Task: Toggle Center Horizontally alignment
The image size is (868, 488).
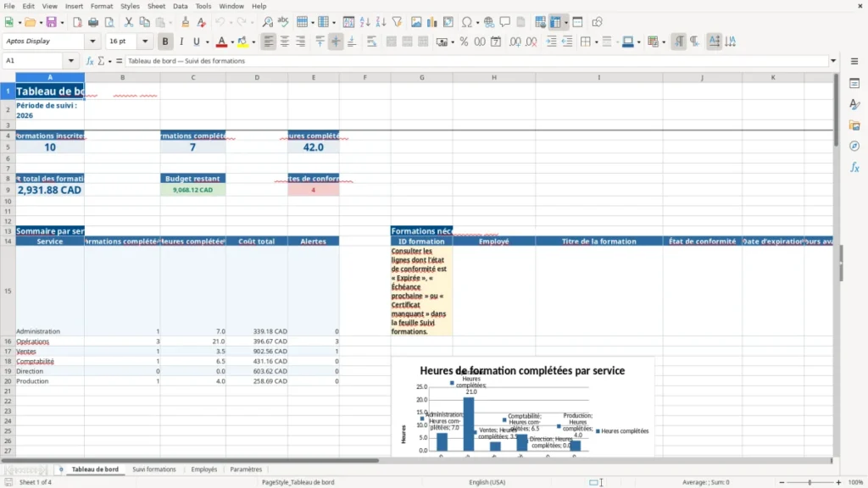Action: coord(285,42)
